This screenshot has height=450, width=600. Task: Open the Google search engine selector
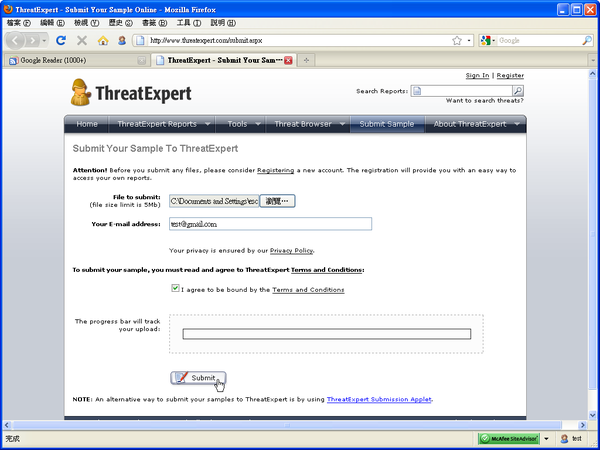[x=488, y=41]
